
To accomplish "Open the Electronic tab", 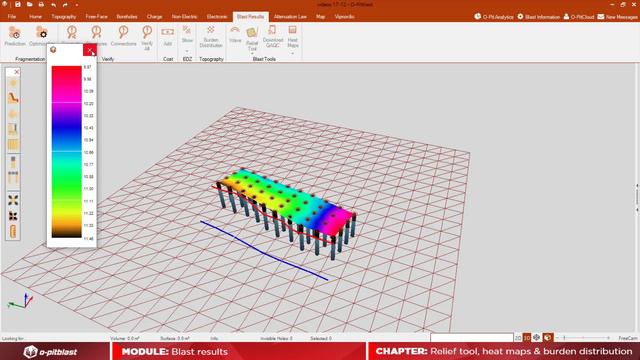I will 217,17.
